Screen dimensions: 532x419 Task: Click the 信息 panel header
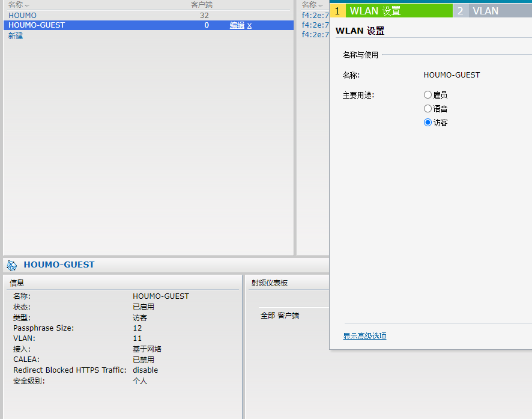17,283
